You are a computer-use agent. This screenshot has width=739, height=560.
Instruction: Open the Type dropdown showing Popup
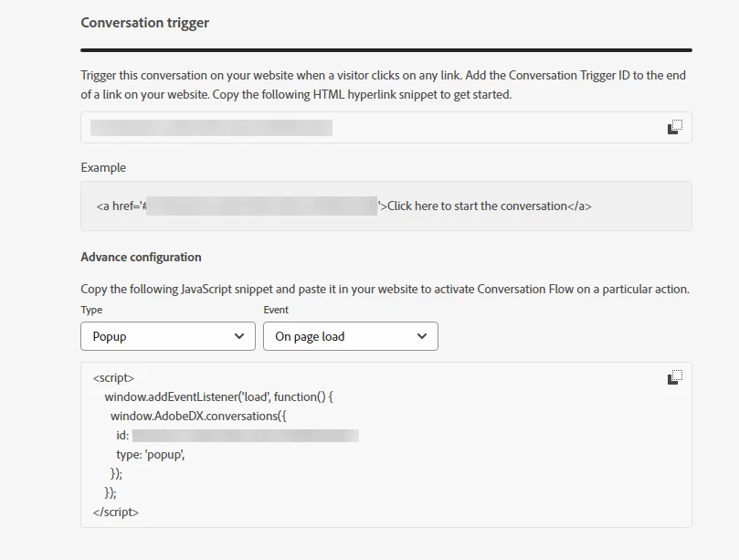point(168,336)
